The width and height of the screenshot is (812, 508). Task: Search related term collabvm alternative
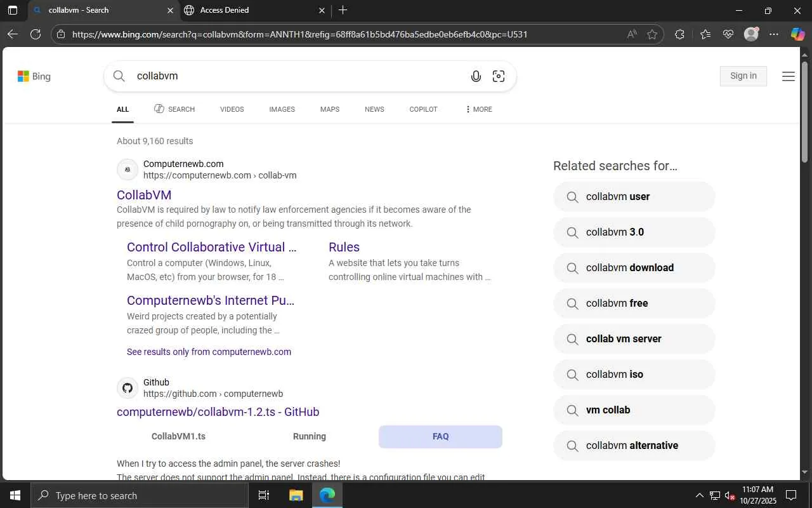point(634,446)
